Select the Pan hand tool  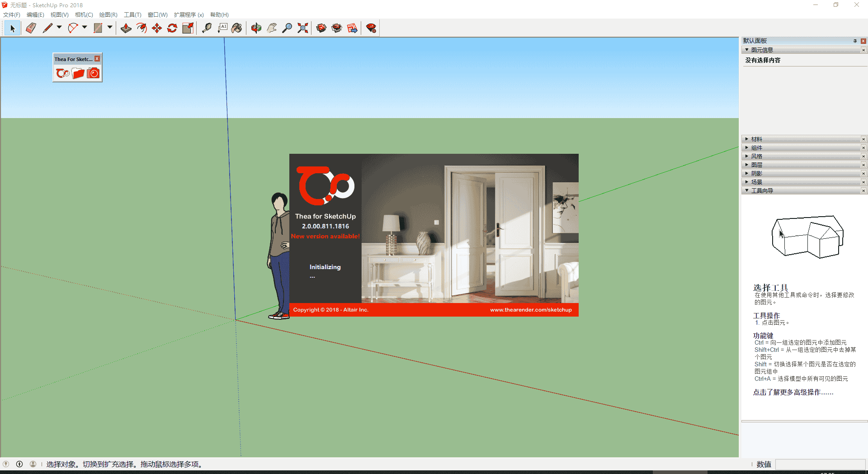pos(271,28)
